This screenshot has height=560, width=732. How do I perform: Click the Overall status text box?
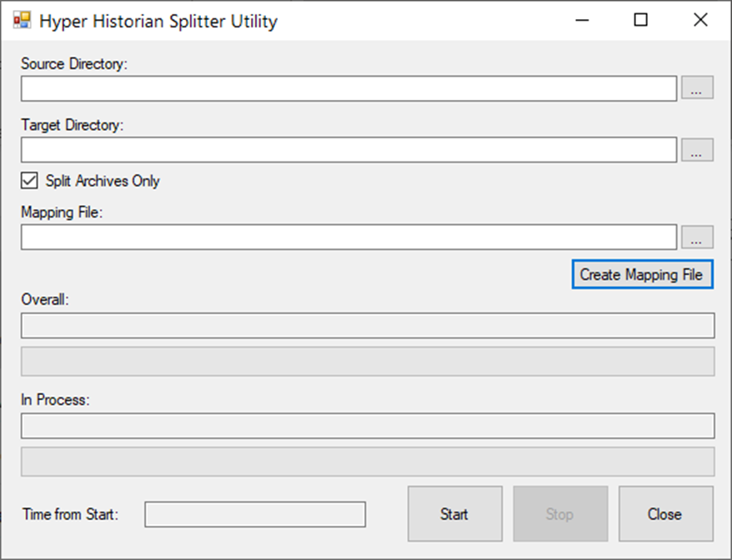pos(368,325)
